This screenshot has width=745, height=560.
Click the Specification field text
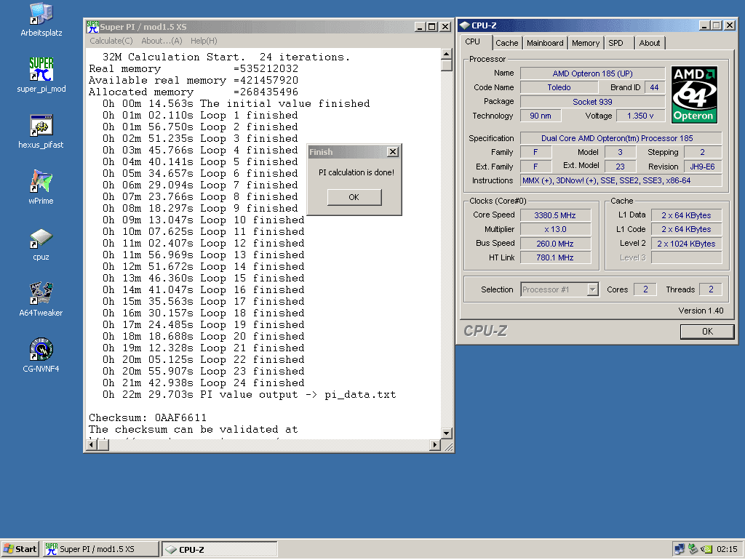click(621, 139)
